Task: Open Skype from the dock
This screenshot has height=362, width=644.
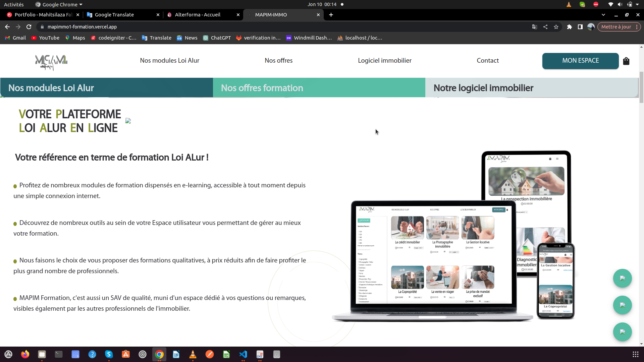Action: click(109, 354)
